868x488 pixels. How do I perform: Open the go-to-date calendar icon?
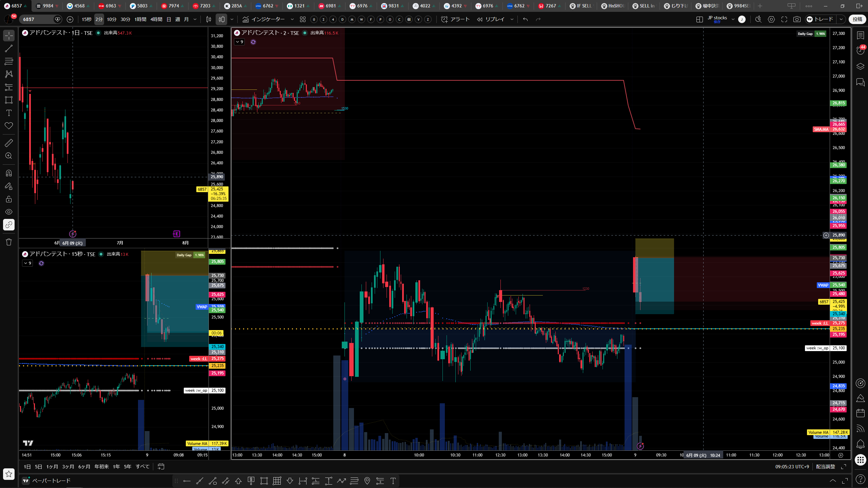[x=161, y=467]
